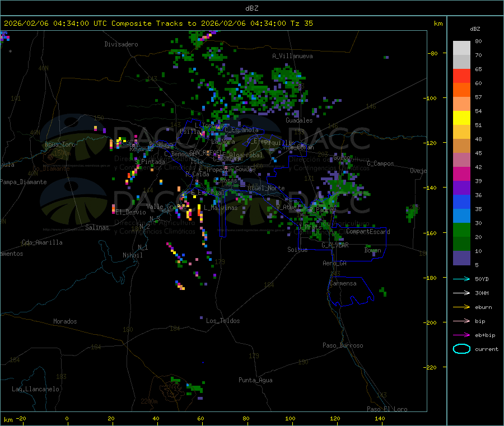Screen dimensions: 504x426
Task: Click the C_Española map label
Action: [x=241, y=130]
